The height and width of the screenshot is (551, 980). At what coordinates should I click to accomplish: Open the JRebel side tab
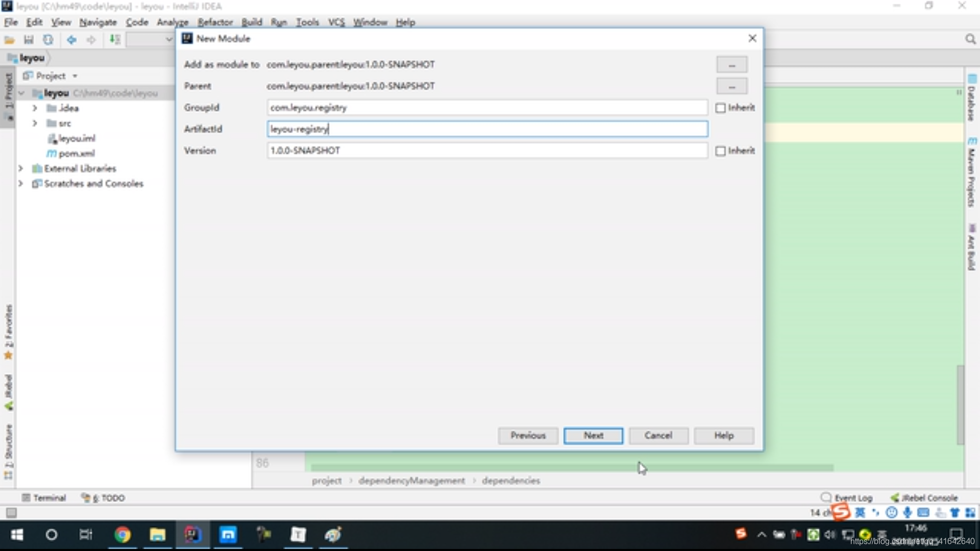tap(8, 392)
